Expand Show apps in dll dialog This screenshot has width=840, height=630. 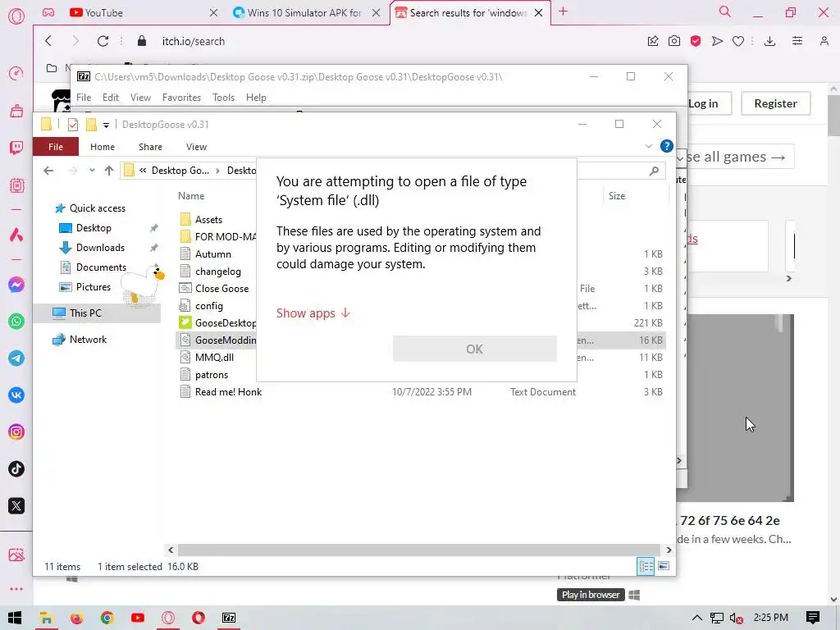[313, 313]
